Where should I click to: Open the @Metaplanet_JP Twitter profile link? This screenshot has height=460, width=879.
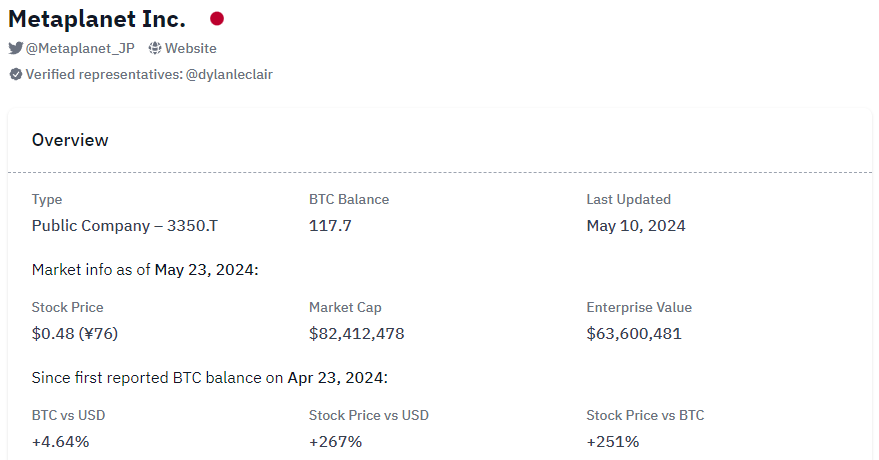click(80, 48)
